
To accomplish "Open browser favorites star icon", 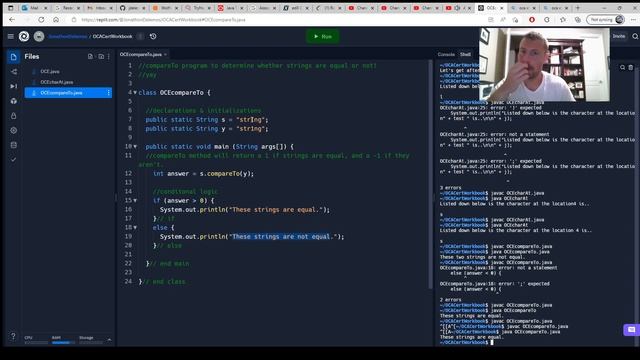I will point(563,20).
